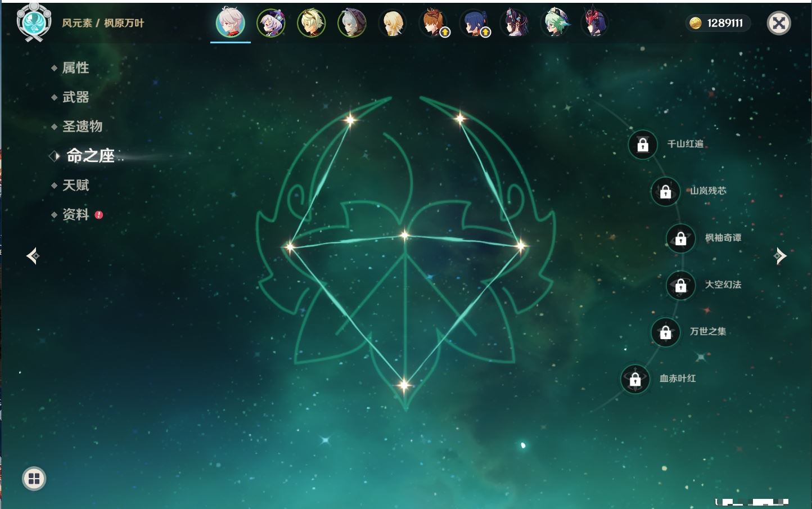Select the Yun Jin avatar with hair ornaments

[515, 23]
